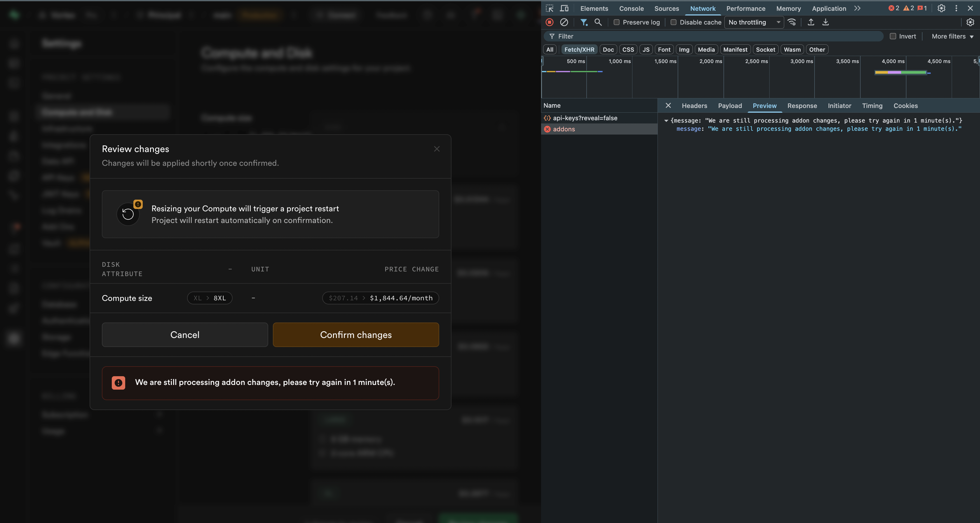Click the Cancel button in dialog
Screen dimensions: 980x523
(185, 335)
